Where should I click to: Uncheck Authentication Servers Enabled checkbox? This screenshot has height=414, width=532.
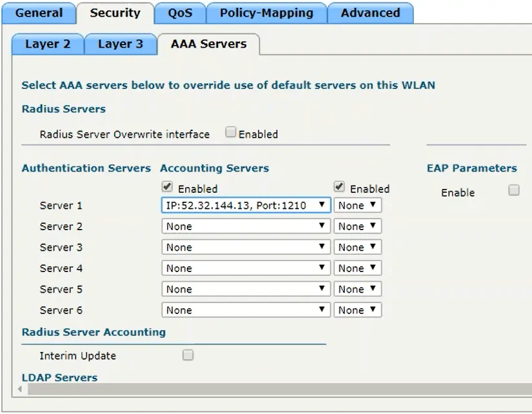(x=167, y=187)
